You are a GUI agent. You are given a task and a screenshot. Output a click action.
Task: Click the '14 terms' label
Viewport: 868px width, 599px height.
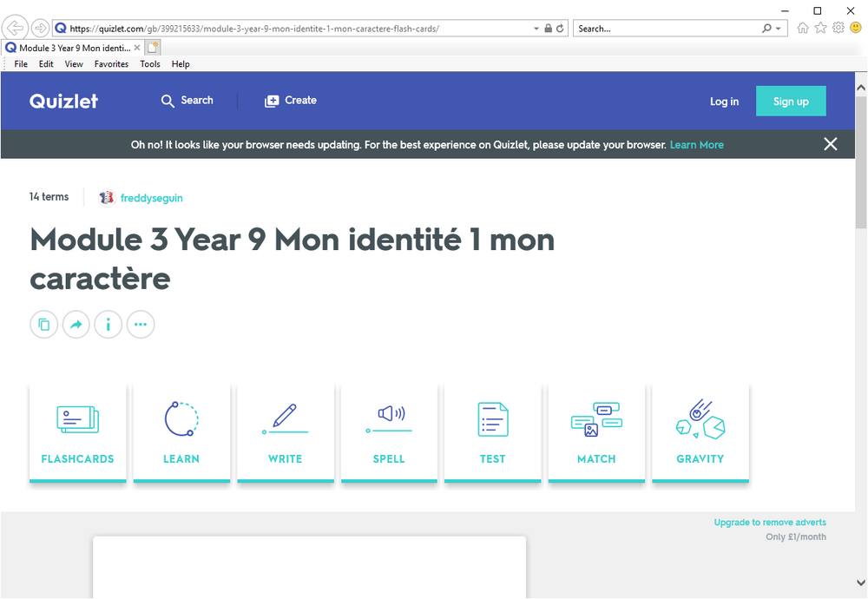(x=49, y=196)
